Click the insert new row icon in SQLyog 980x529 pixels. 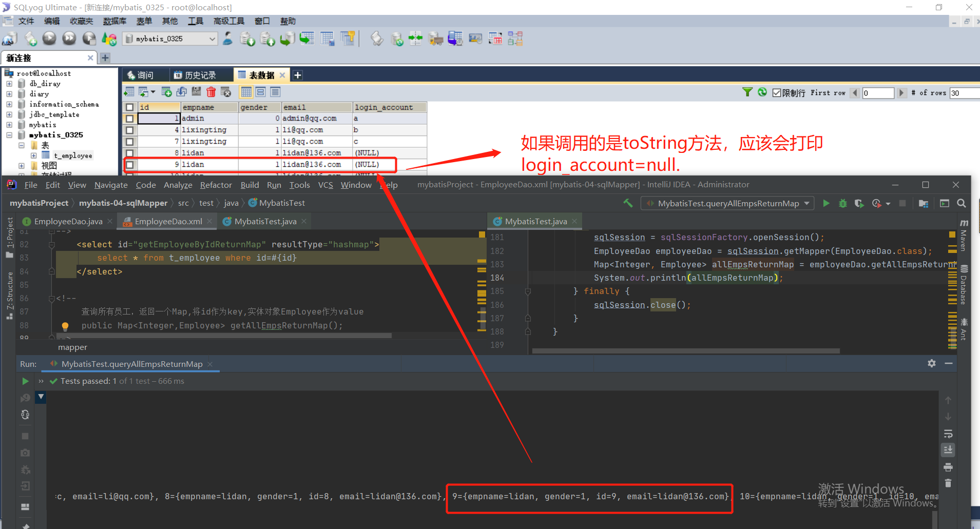coord(166,92)
